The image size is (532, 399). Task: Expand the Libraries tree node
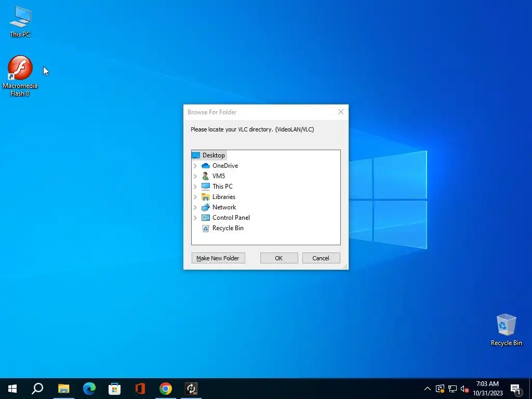(195, 197)
